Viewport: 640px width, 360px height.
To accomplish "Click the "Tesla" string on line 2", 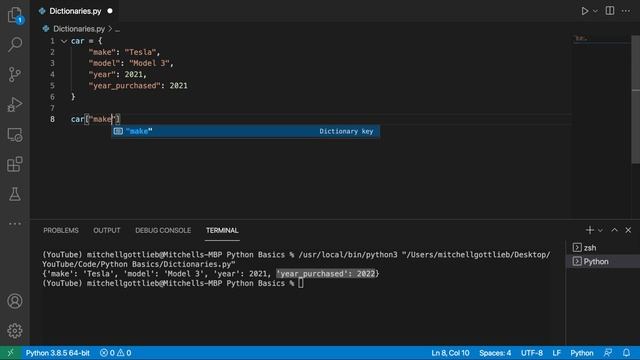I will click(140, 52).
